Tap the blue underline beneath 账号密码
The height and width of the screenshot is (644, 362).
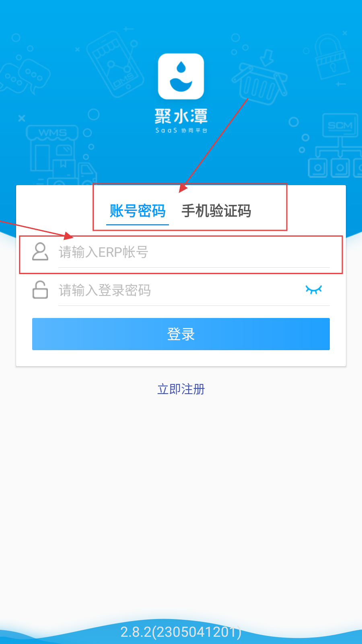pyautogui.click(x=138, y=224)
